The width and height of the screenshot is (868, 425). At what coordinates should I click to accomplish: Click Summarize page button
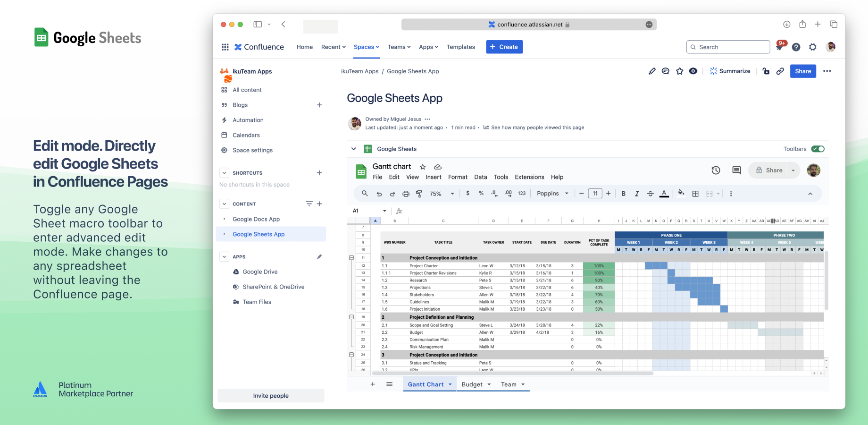point(730,71)
